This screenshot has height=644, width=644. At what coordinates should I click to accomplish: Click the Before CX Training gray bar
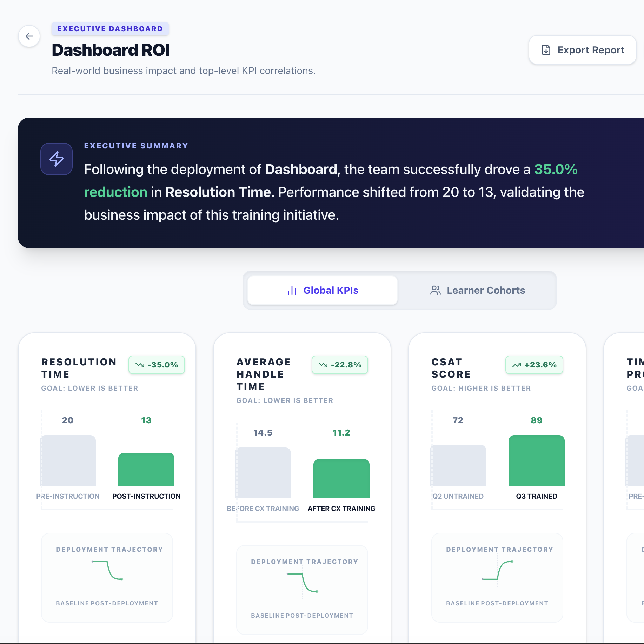[x=263, y=473]
